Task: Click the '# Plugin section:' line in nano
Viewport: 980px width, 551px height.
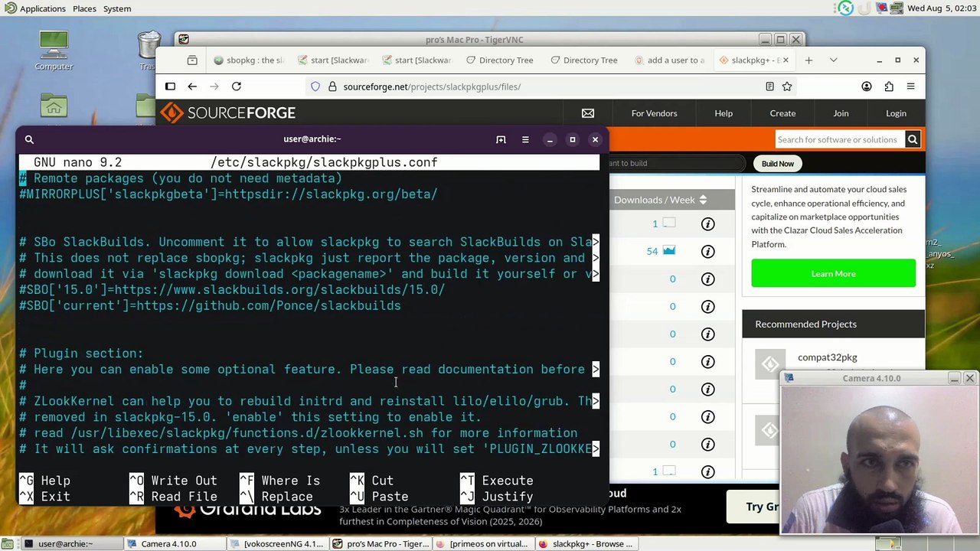Action: coord(81,354)
